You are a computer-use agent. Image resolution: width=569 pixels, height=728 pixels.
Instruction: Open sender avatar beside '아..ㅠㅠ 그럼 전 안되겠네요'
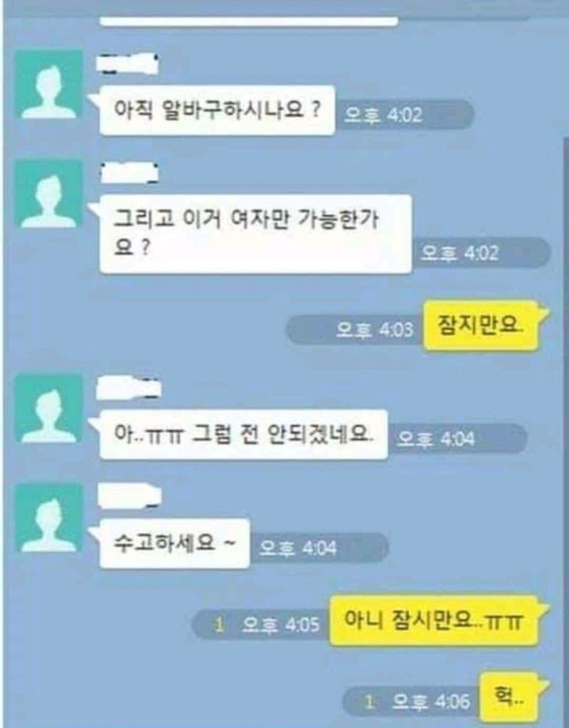(49, 408)
